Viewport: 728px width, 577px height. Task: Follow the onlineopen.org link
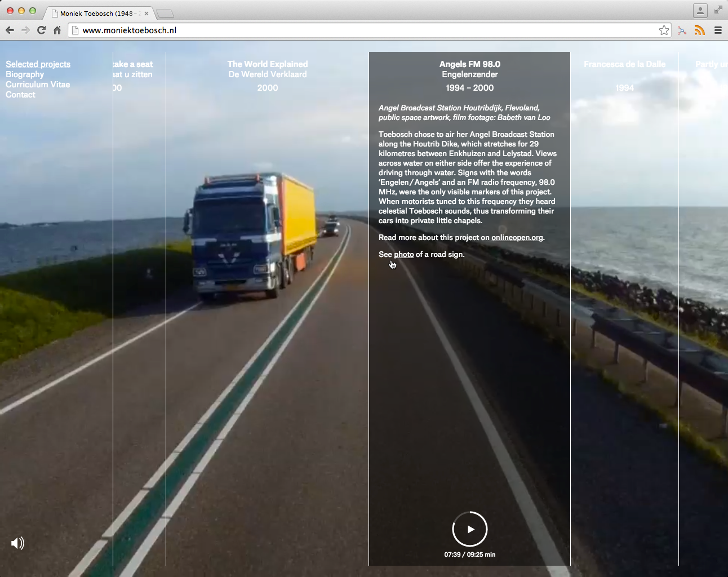[x=517, y=238]
